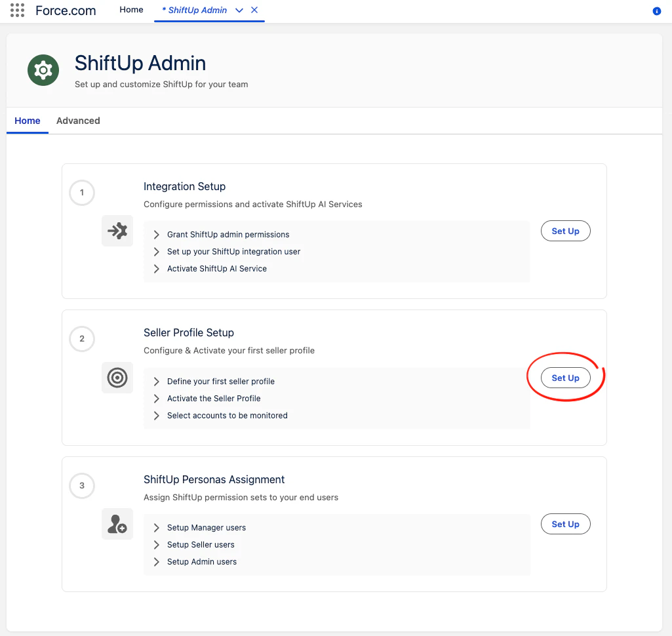Open the ShiftUp Admin tab dropdown arrow
Image resolution: width=672 pixels, height=636 pixels.
click(239, 10)
